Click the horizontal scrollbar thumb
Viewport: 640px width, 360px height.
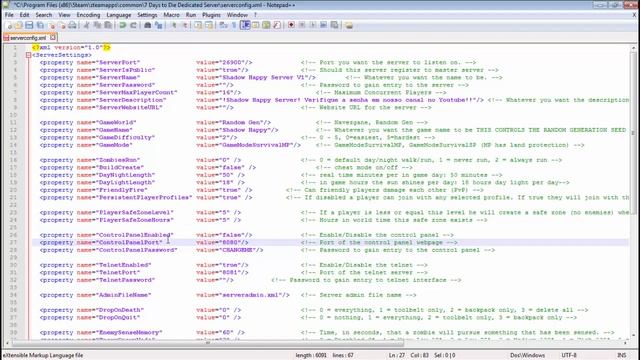click(x=208, y=343)
